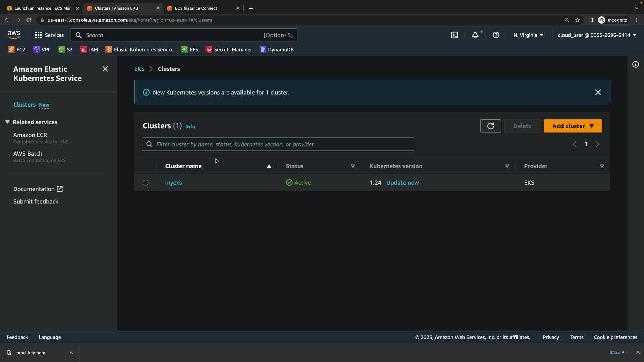
Task: Expand the cloud_user account menu
Action: [597, 35]
